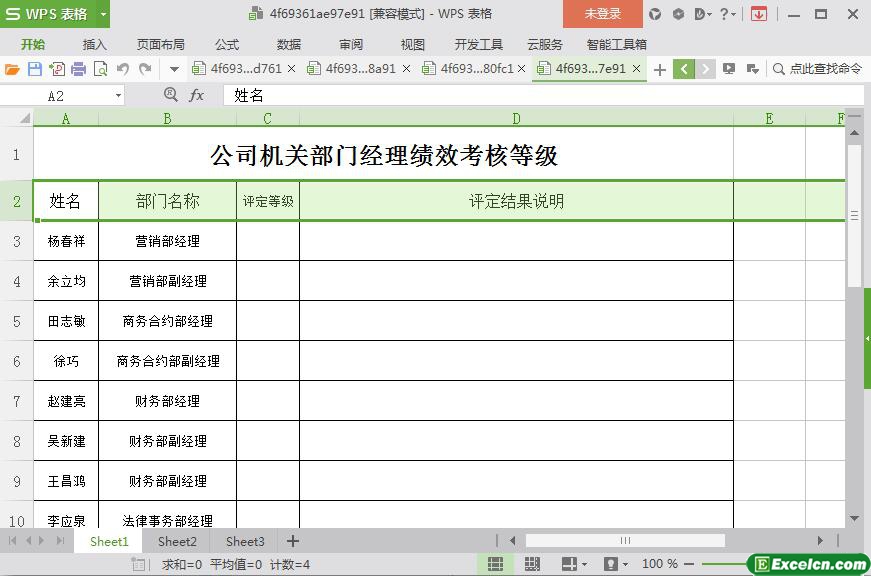Add a new sheet with plus icon

coord(293,541)
